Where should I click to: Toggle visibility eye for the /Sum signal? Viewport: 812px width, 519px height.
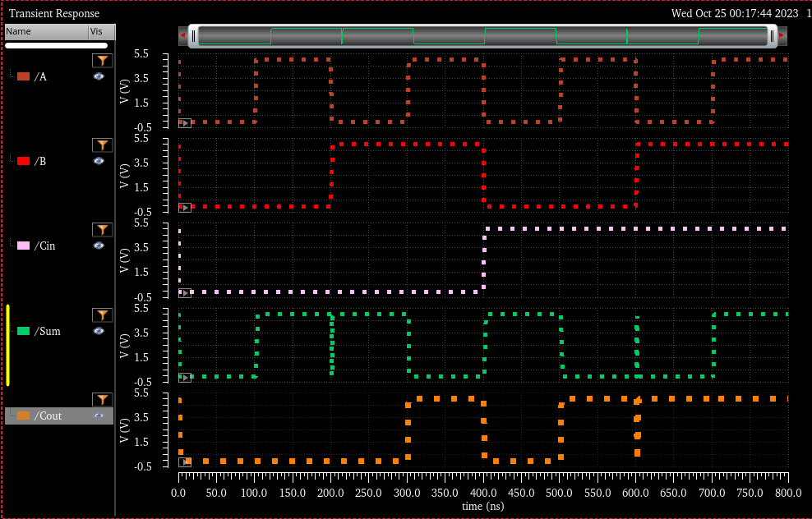(x=99, y=331)
